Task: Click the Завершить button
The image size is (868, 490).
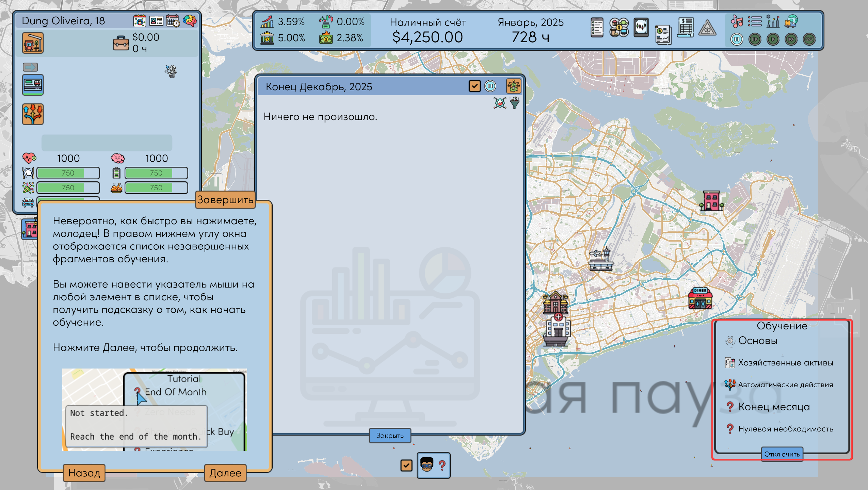Action: tap(225, 200)
